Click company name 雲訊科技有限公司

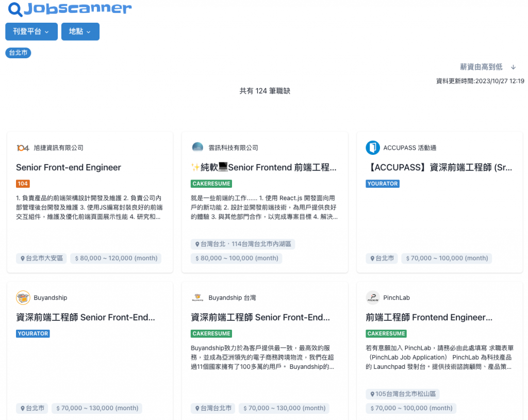(x=234, y=148)
